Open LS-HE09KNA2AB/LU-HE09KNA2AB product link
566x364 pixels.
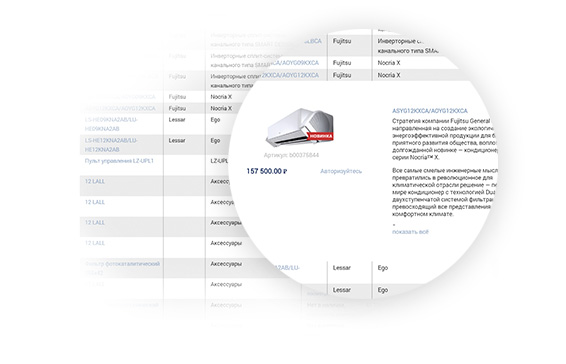click(111, 124)
